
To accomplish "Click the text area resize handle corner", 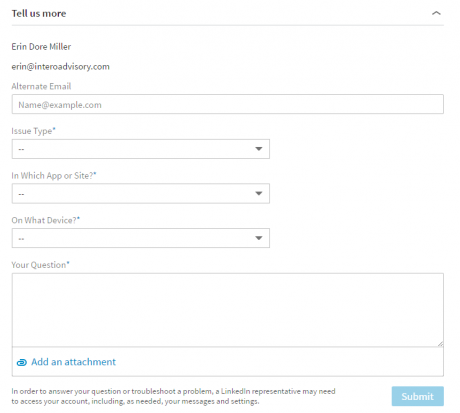I will click(440, 344).
